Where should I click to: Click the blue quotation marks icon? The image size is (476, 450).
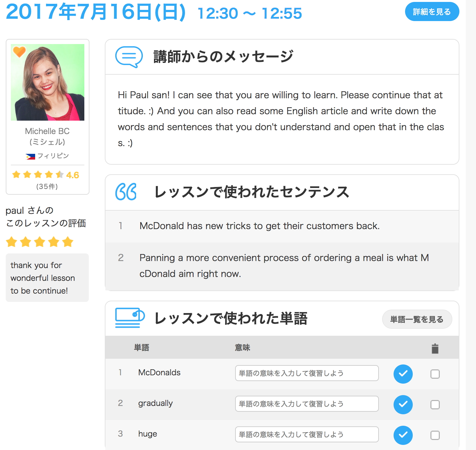coord(126,192)
